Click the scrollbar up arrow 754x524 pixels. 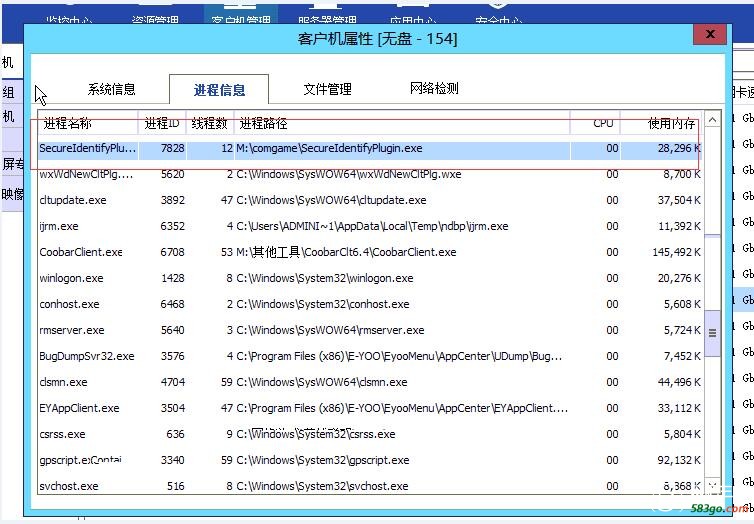click(712, 120)
